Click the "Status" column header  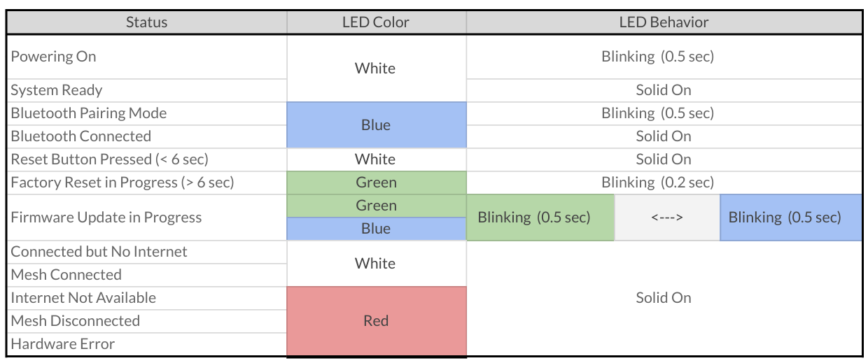[146, 22]
